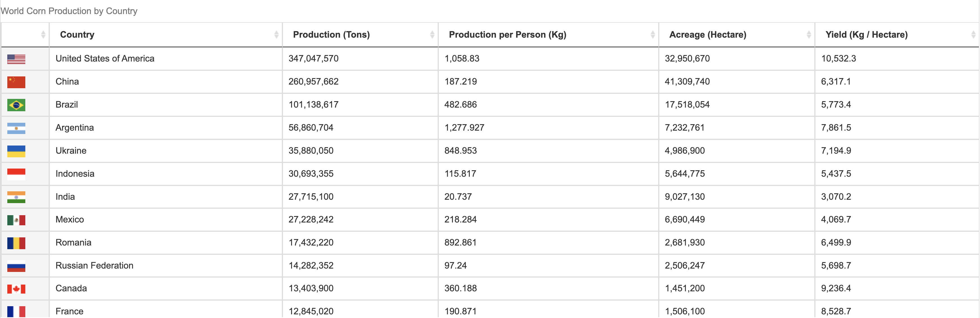The height and width of the screenshot is (318, 980).
Task: Click the Argentina flag icon
Action: pyautogui.click(x=16, y=128)
